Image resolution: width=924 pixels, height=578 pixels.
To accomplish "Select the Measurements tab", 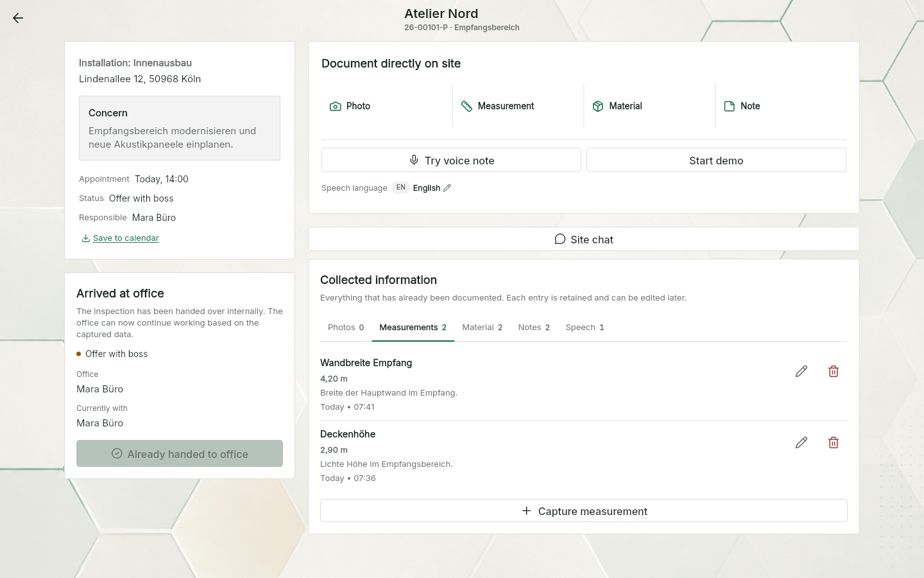I will pos(413,328).
